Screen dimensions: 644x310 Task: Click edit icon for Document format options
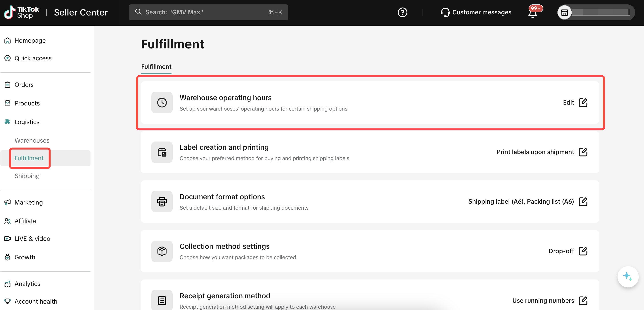[583, 202]
